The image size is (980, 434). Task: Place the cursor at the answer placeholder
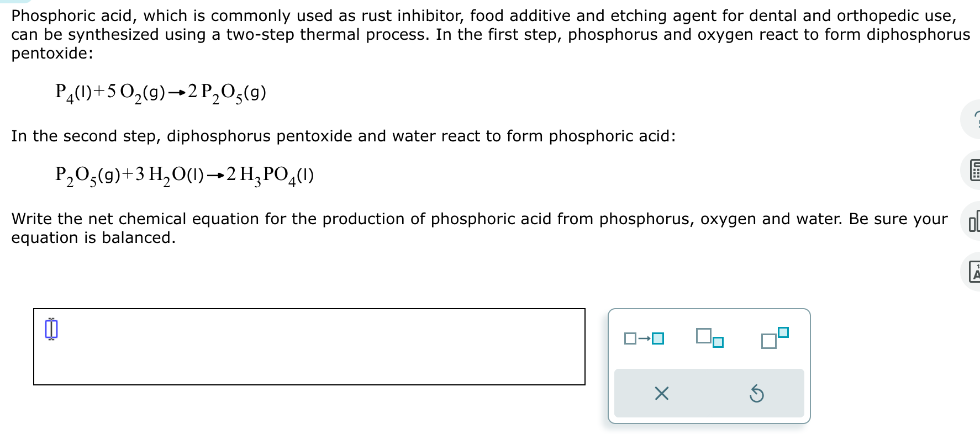[51, 330]
